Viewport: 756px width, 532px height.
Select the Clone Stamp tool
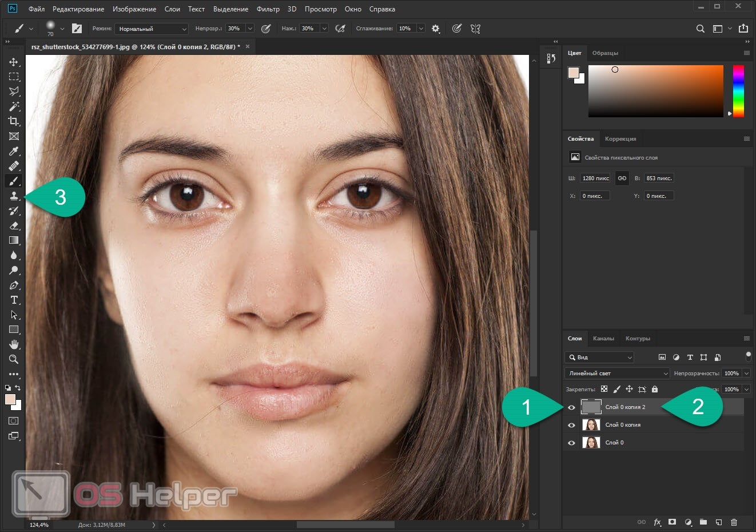(14, 196)
